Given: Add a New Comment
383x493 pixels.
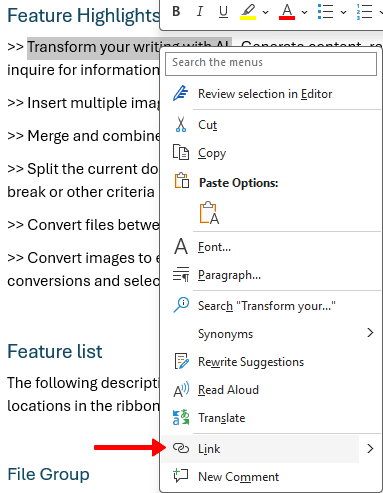Looking at the screenshot, I should point(271,477).
